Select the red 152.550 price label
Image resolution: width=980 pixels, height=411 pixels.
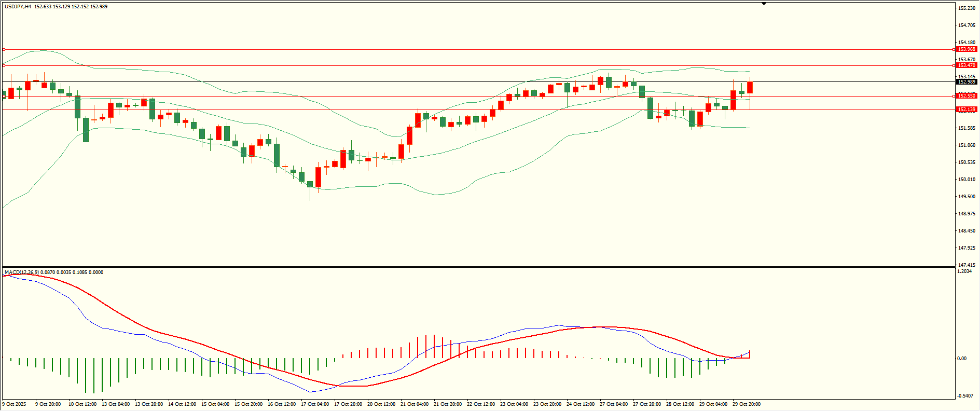coord(967,96)
